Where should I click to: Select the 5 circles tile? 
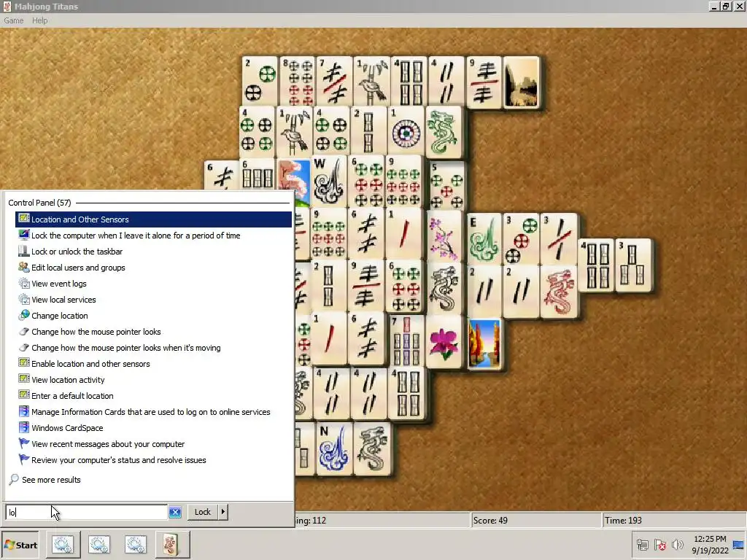447,185
